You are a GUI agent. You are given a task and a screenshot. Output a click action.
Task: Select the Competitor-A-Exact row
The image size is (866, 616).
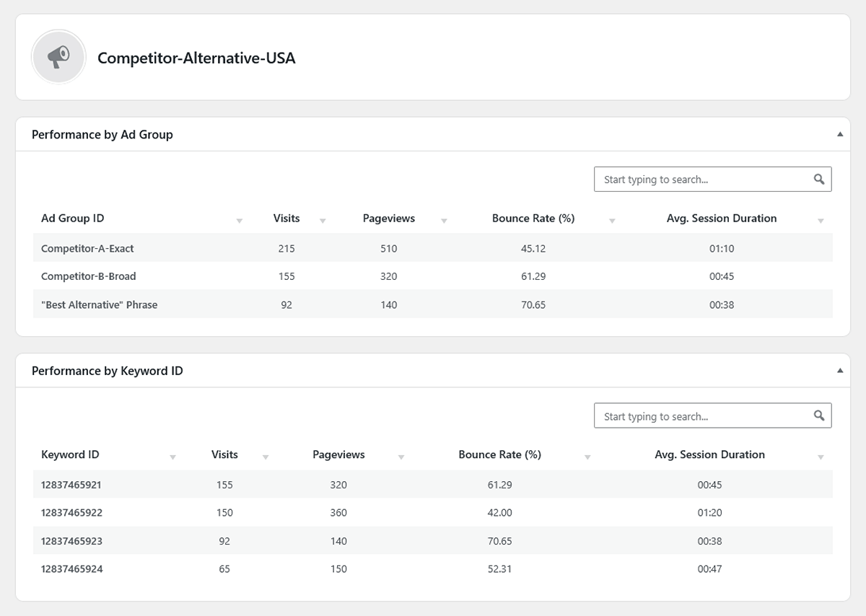point(433,248)
